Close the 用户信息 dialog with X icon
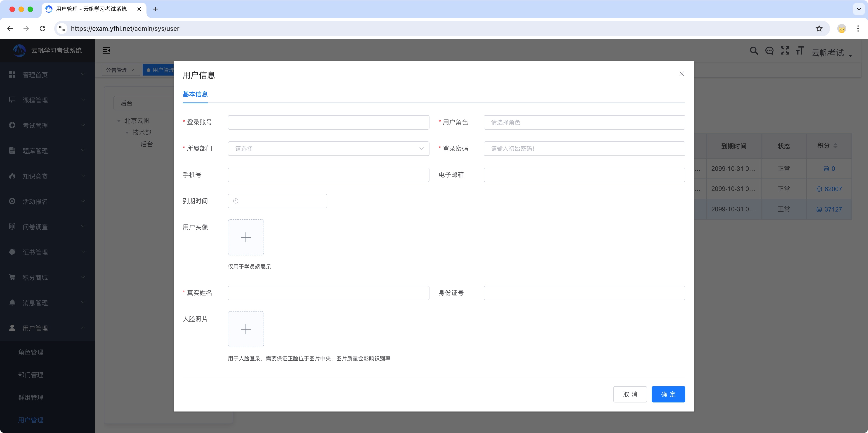 (x=681, y=74)
